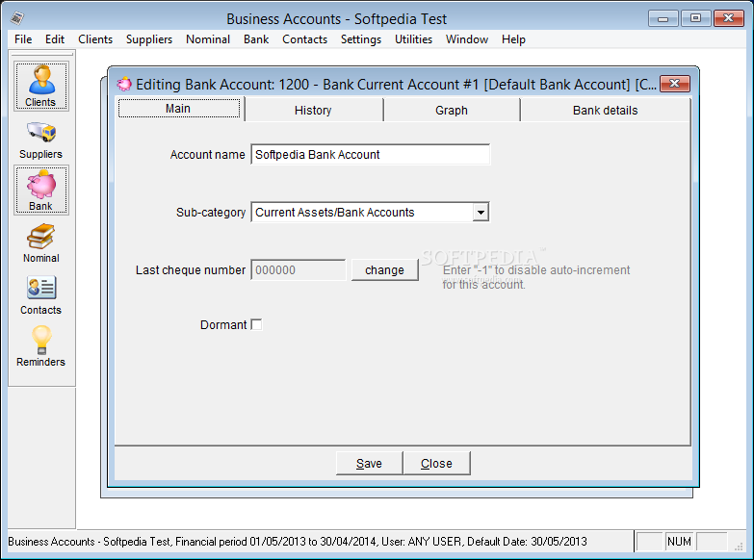Expand the Sub-category dropdown
The width and height of the screenshot is (754, 560).
pos(480,212)
